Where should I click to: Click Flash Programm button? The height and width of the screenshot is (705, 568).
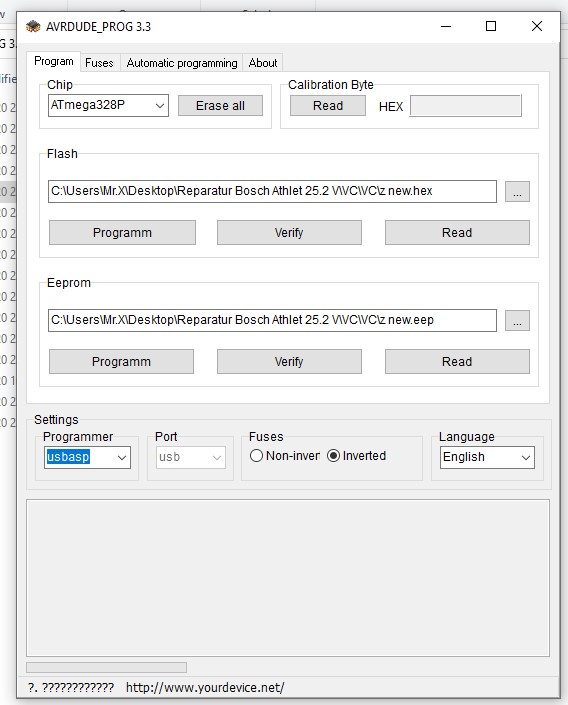[x=122, y=232]
